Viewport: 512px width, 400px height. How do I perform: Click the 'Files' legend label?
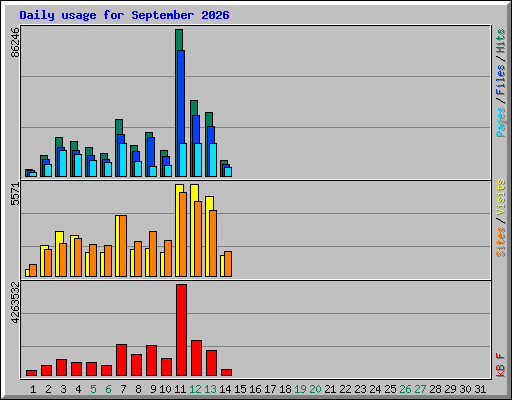[x=500, y=79]
